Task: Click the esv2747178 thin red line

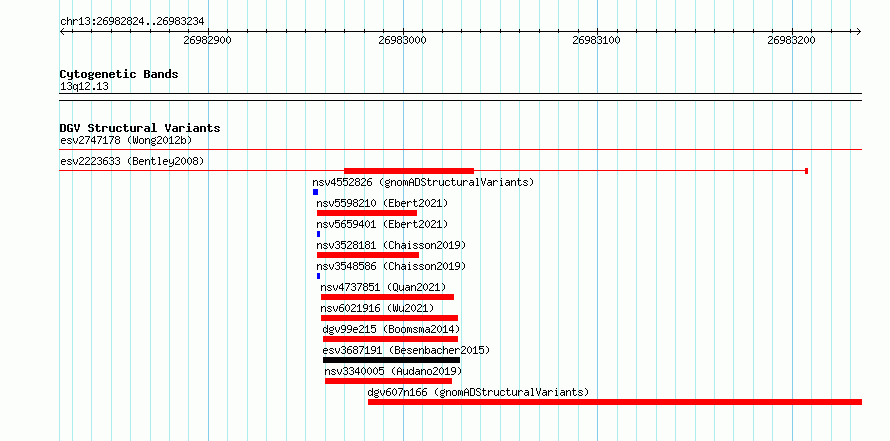Action: tap(460, 150)
